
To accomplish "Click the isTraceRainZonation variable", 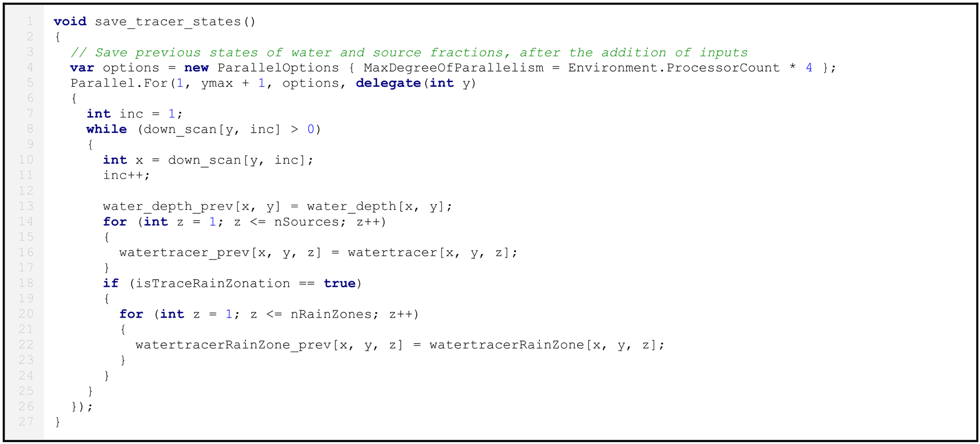I will tap(212, 283).
